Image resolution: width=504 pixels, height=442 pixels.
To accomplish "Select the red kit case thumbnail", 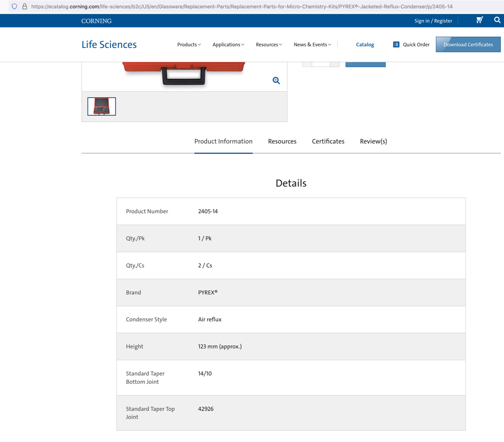I will pyautogui.click(x=101, y=106).
